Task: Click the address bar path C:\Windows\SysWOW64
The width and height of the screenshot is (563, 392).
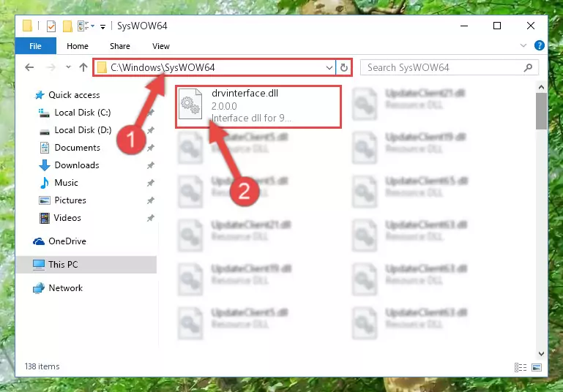Action: point(163,67)
